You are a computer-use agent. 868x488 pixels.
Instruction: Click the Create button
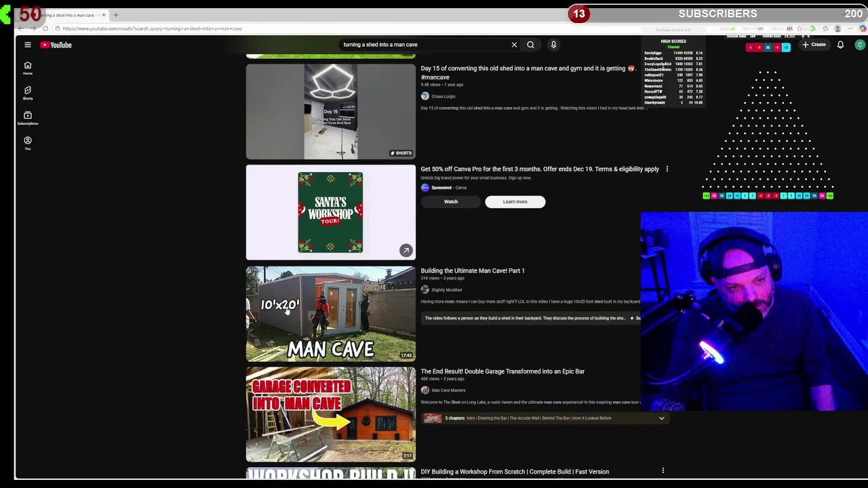pos(814,45)
